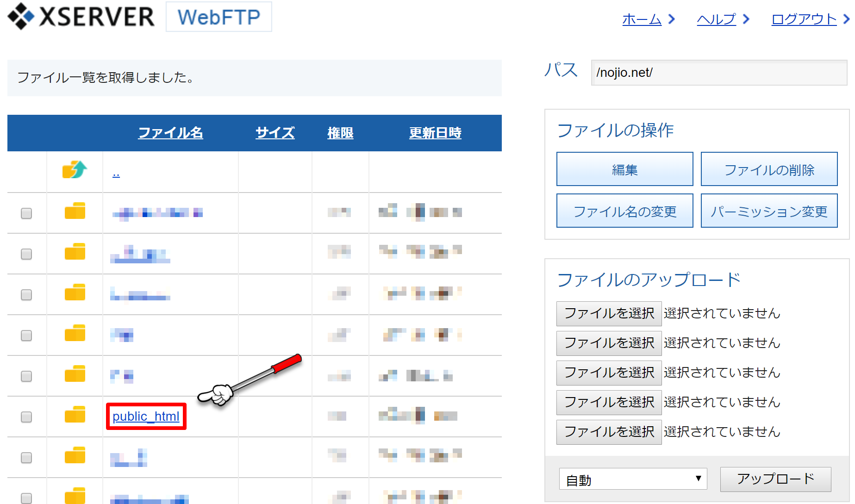This screenshot has height=504, width=855.
Task: Sort by ファイル名 column header
Action: [171, 133]
